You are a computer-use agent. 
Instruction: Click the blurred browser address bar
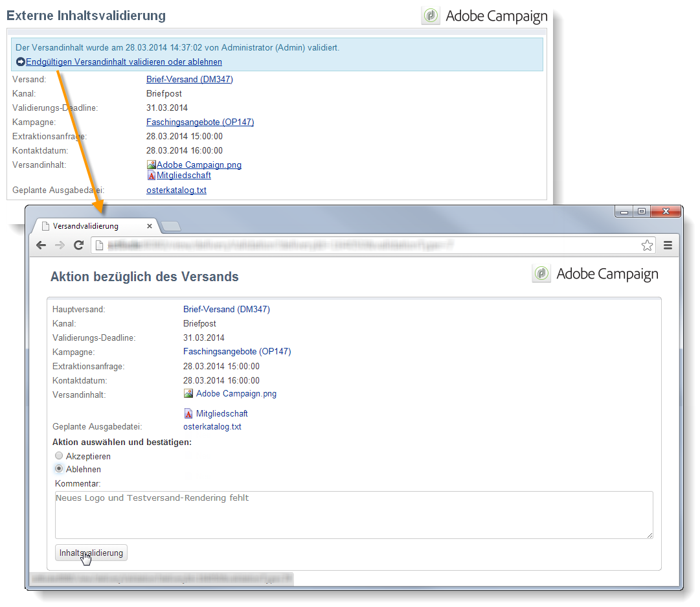pyautogui.click(x=373, y=246)
